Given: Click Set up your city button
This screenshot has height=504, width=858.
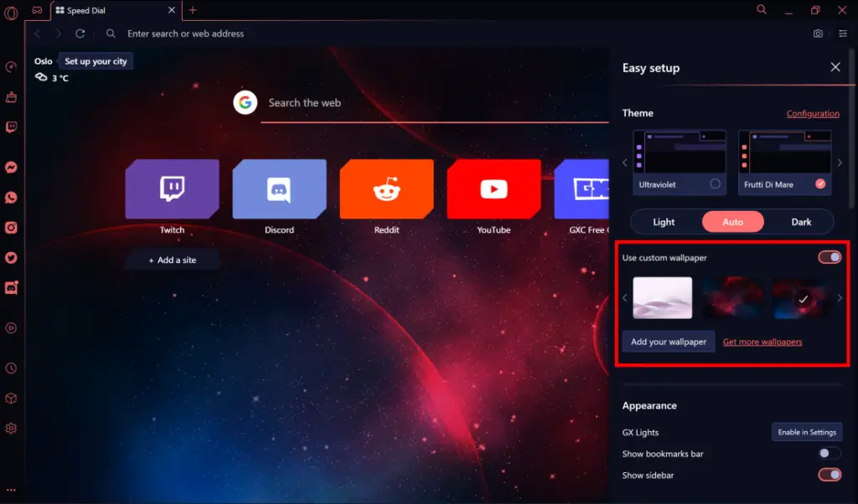Looking at the screenshot, I should (96, 61).
